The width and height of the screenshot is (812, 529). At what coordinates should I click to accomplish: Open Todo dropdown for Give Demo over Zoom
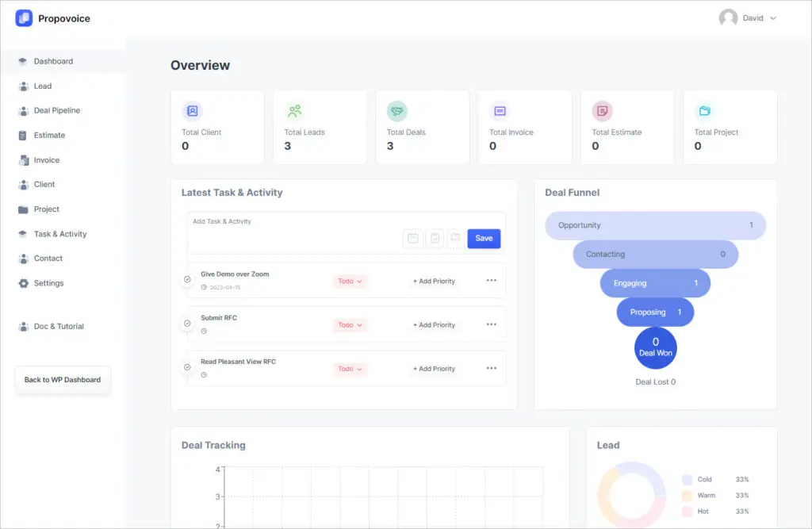click(350, 279)
